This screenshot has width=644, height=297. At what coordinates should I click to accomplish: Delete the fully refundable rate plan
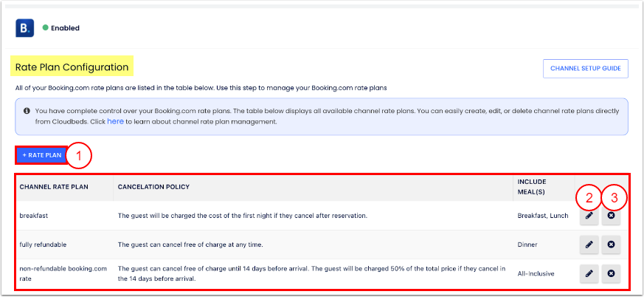click(611, 244)
